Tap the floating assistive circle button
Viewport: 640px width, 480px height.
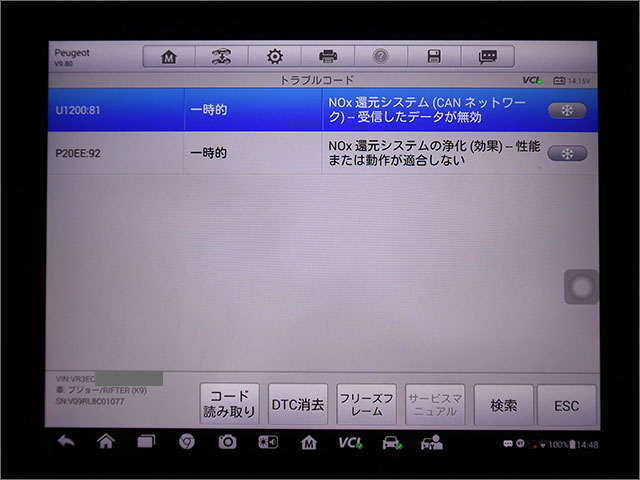click(x=582, y=287)
